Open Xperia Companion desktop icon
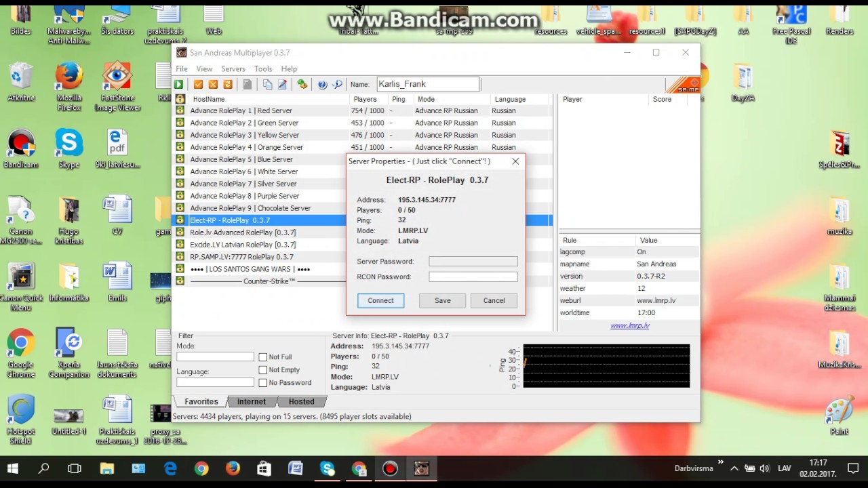 point(68,353)
